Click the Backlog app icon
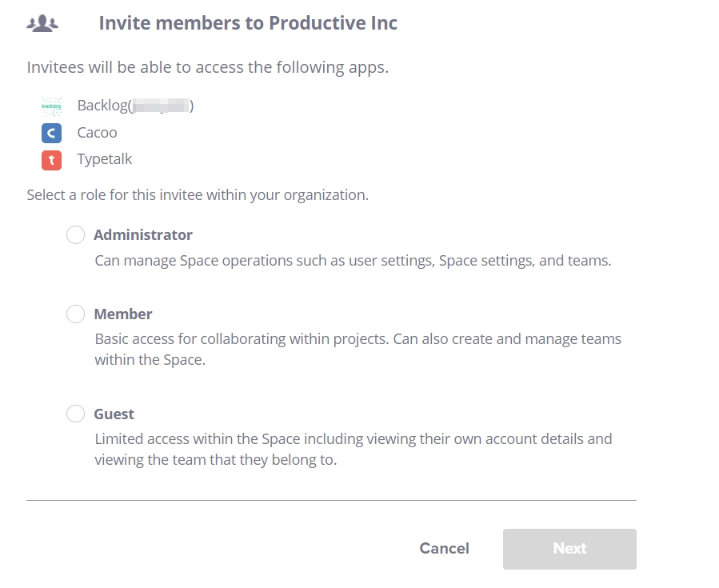The height and width of the screenshot is (588, 719). point(51,106)
